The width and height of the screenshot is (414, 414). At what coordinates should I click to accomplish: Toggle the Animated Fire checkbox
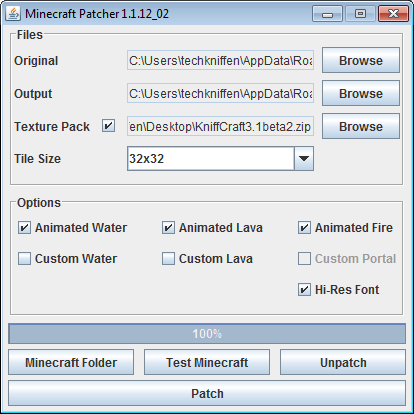point(304,228)
